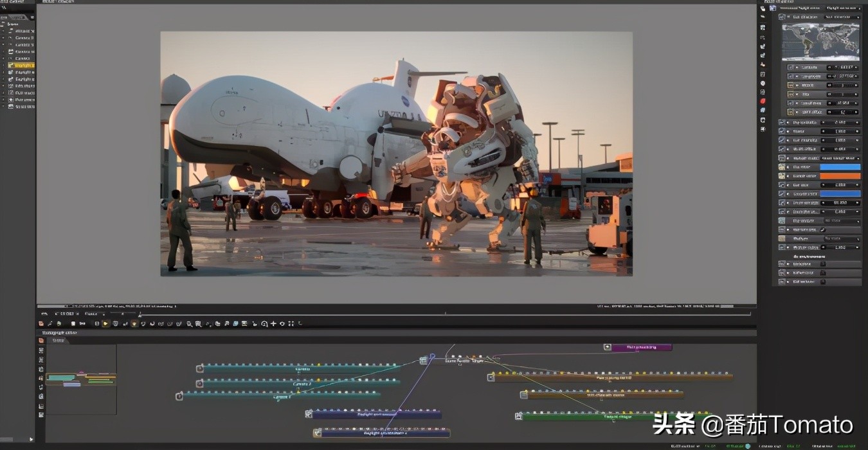
Task: Click the world map thumbnail in properties panel
Action: pos(820,41)
